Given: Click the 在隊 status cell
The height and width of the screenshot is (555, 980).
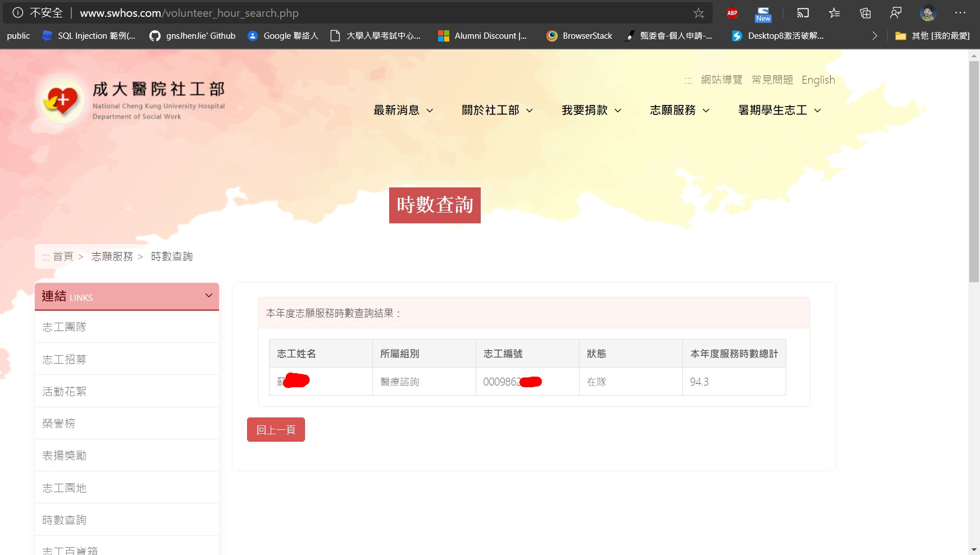Looking at the screenshot, I should click(631, 382).
